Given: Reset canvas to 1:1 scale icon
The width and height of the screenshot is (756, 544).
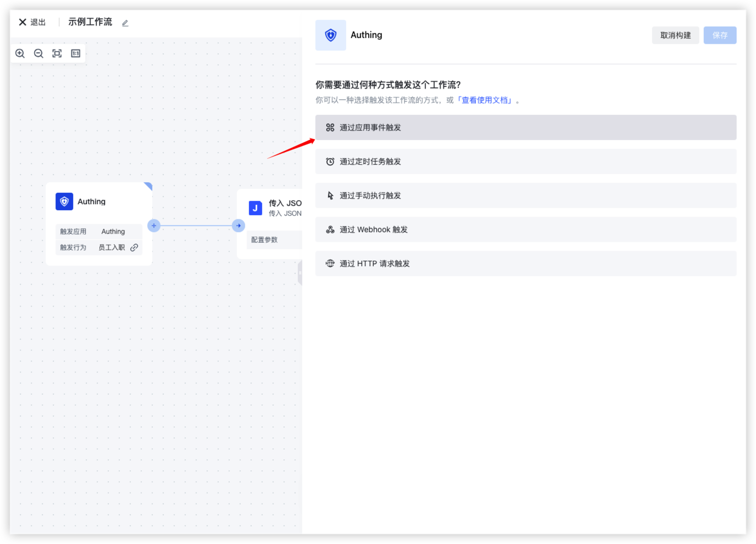Looking at the screenshot, I should point(76,53).
